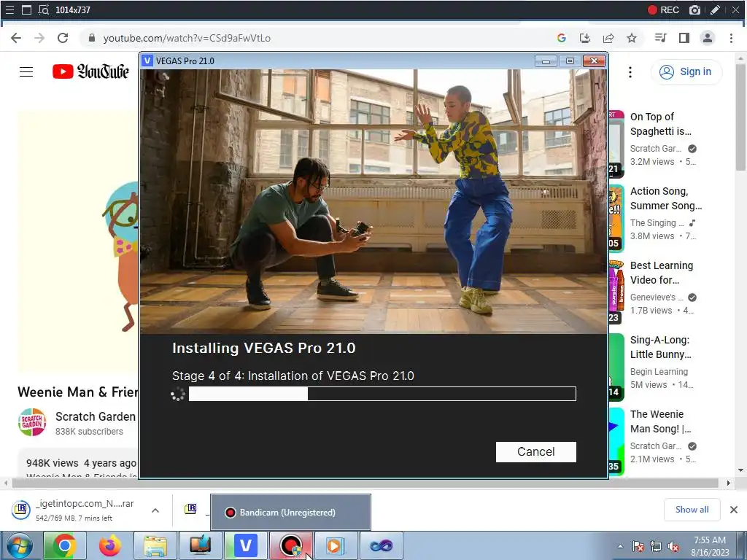Viewport: 747px width, 560px height.
Task: Go back using Chrome back arrow
Action: [x=16, y=38]
